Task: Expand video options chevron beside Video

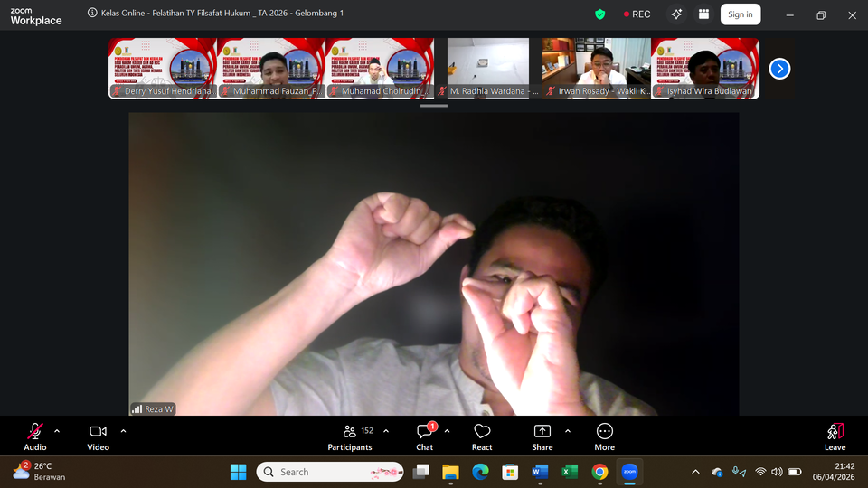Action: click(x=123, y=431)
